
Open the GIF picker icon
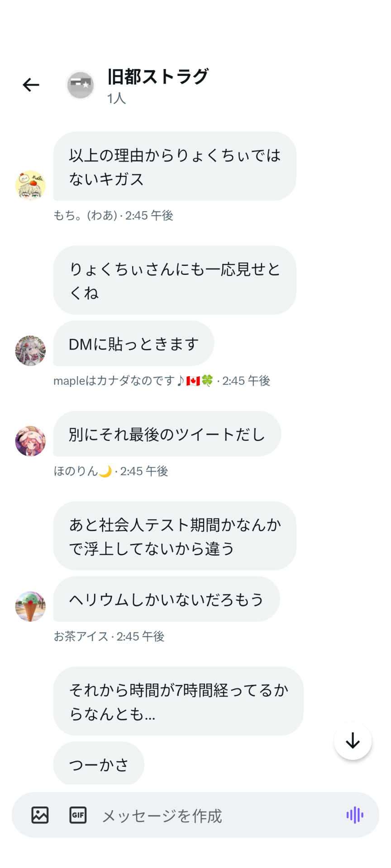click(x=78, y=815)
